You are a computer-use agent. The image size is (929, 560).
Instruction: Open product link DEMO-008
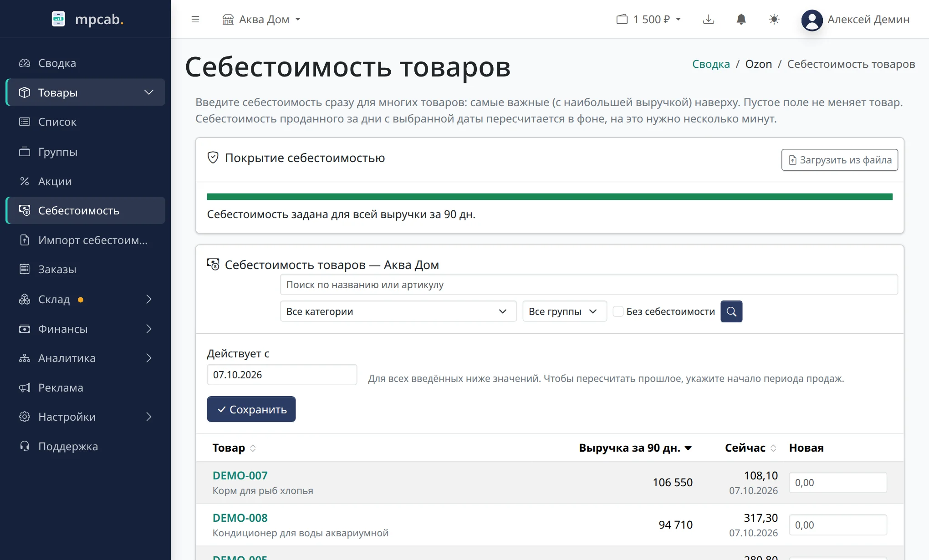click(240, 518)
